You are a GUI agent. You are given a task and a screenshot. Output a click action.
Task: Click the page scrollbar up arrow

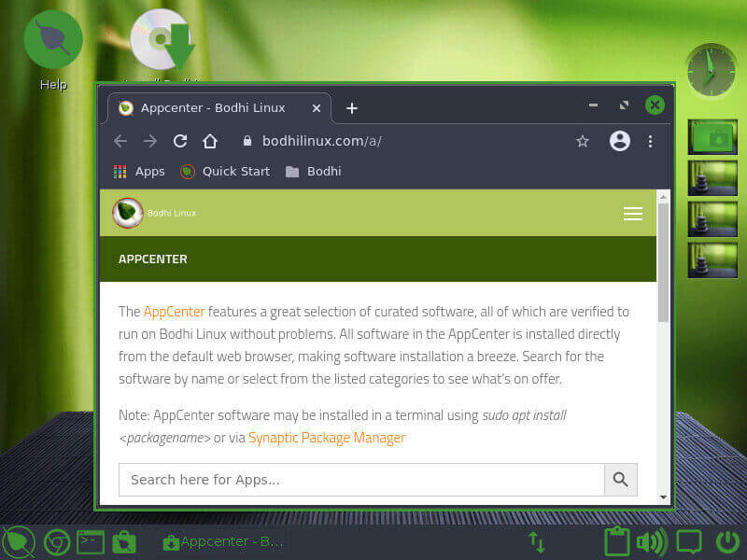[663, 196]
